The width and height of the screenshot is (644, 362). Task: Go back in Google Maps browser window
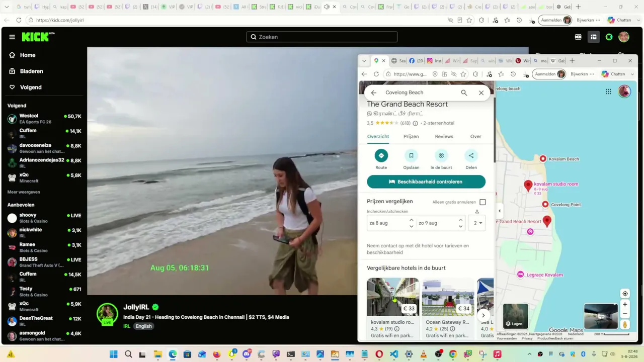click(x=364, y=74)
